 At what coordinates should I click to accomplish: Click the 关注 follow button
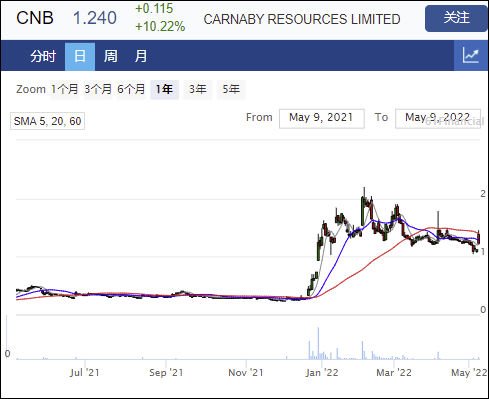(456, 18)
